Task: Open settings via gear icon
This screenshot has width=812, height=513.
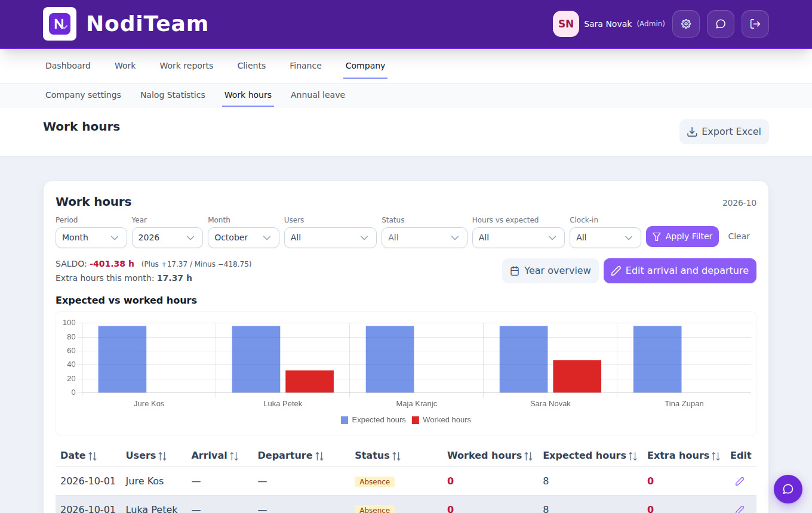Action: [x=686, y=24]
